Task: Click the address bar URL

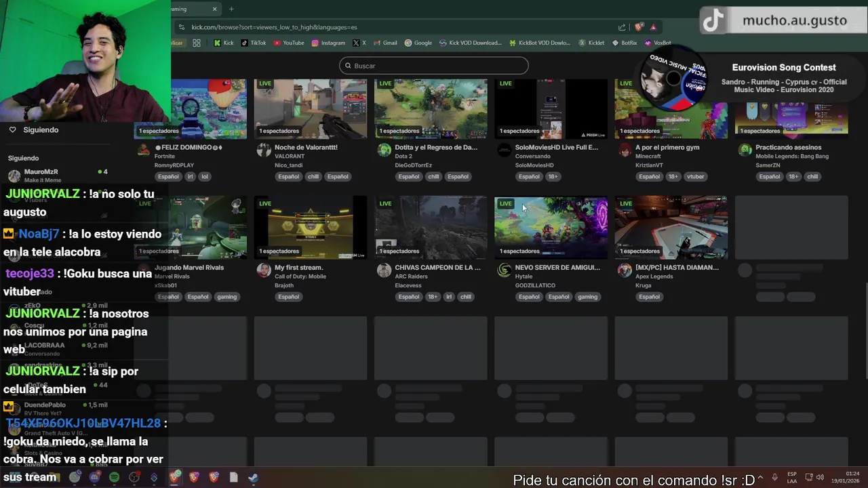Action: (x=274, y=27)
